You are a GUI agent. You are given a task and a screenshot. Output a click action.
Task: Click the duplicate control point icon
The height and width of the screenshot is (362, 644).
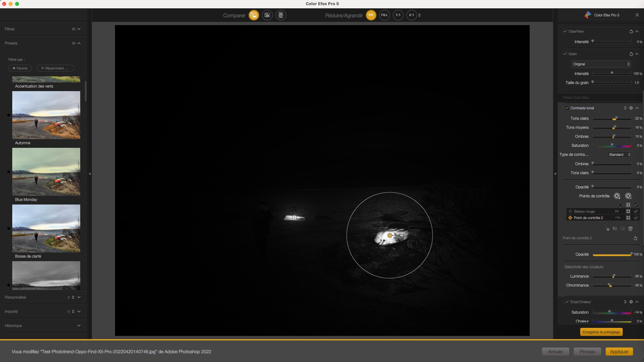(x=608, y=229)
